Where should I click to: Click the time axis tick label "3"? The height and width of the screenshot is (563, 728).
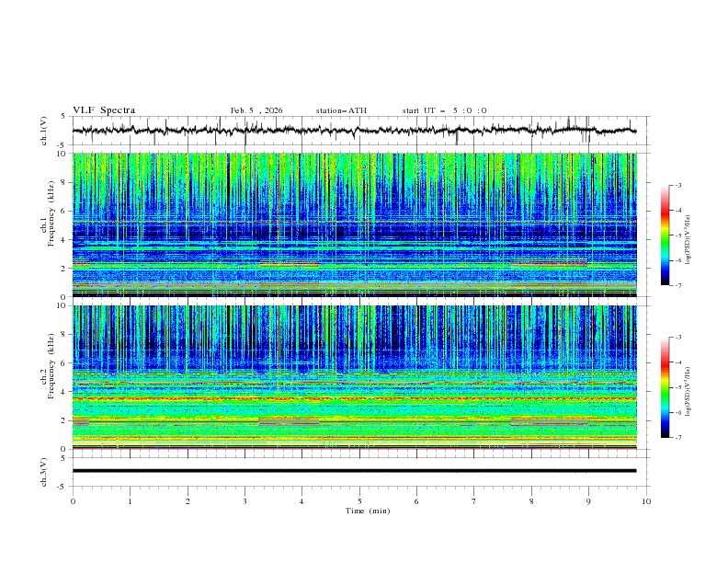pos(245,501)
